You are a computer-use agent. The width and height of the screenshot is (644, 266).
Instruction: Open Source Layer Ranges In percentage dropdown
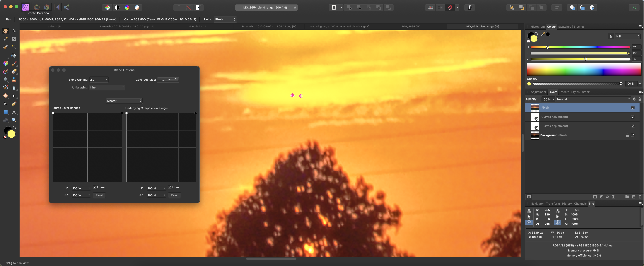[x=89, y=188]
